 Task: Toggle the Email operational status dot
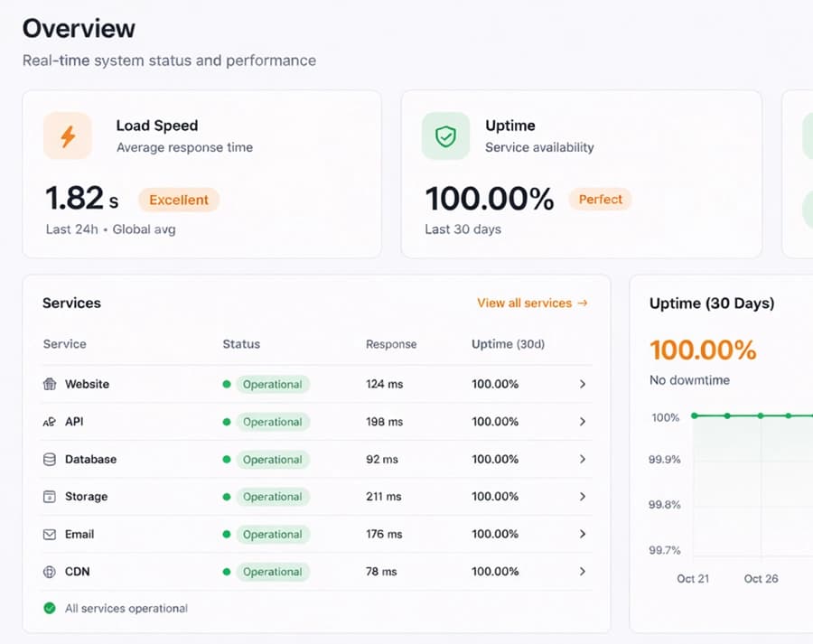tap(228, 534)
